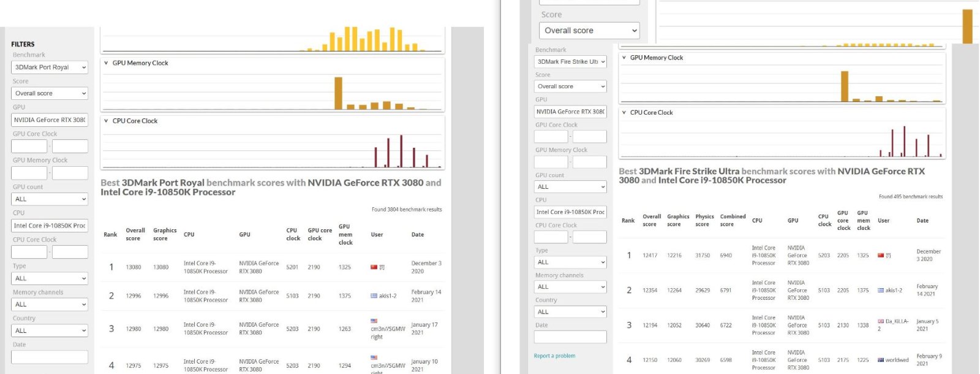Image resolution: width=980 pixels, height=374 pixels.
Task: Click overall score 12417 in Fire Strike Ultra table
Action: click(650, 255)
